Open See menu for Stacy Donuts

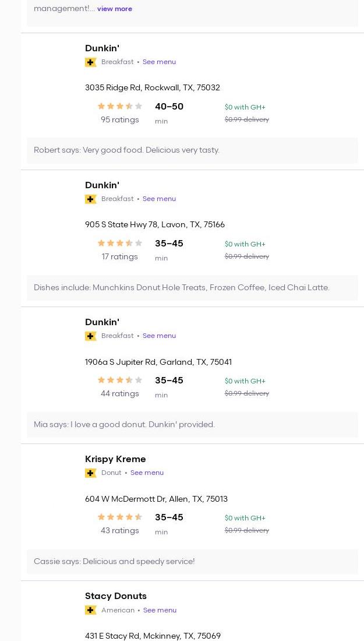(160, 610)
